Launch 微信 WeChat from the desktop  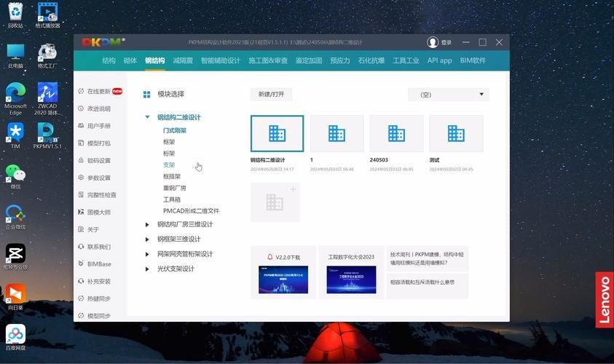click(15, 173)
